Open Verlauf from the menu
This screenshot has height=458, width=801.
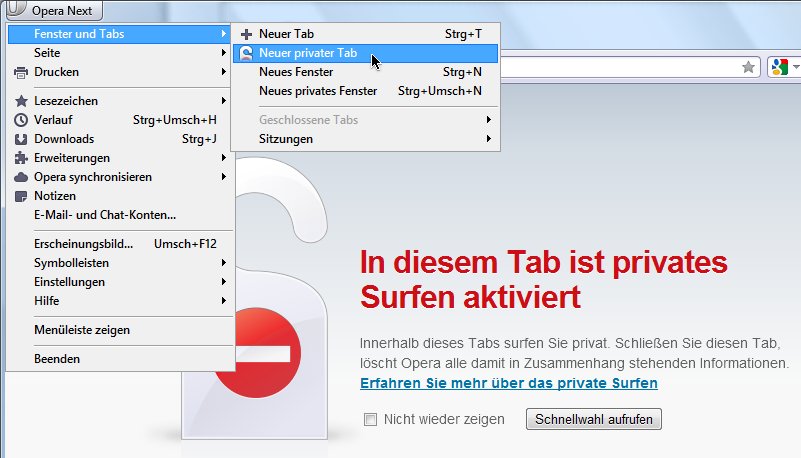click(121, 120)
